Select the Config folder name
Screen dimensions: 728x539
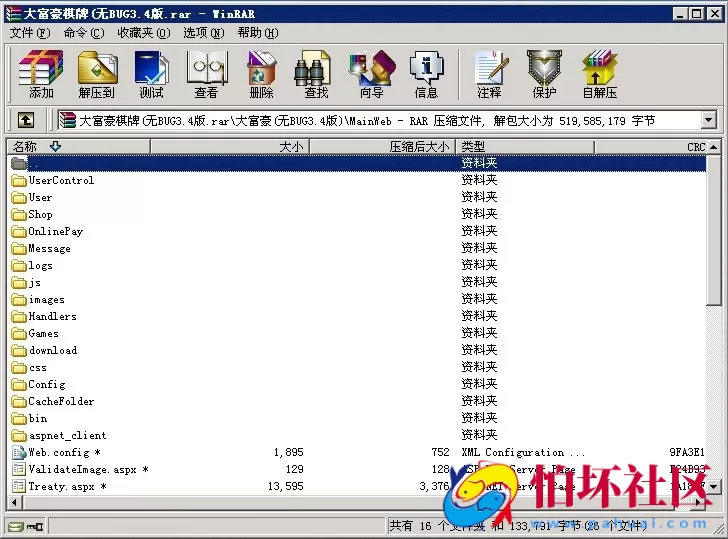[x=47, y=384]
